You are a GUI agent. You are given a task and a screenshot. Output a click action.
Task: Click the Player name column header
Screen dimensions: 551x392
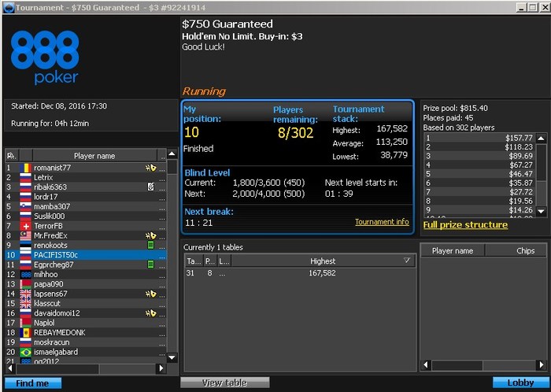[x=94, y=156]
